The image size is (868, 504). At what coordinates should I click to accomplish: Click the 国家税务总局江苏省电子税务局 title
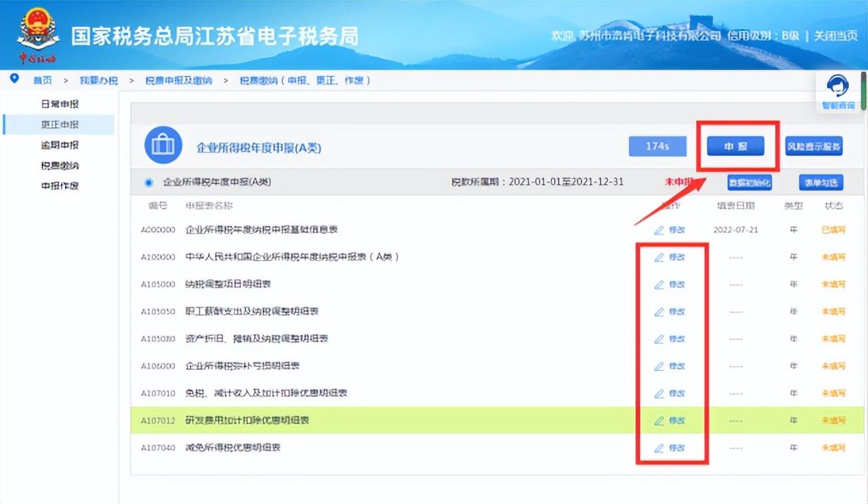click(x=215, y=35)
